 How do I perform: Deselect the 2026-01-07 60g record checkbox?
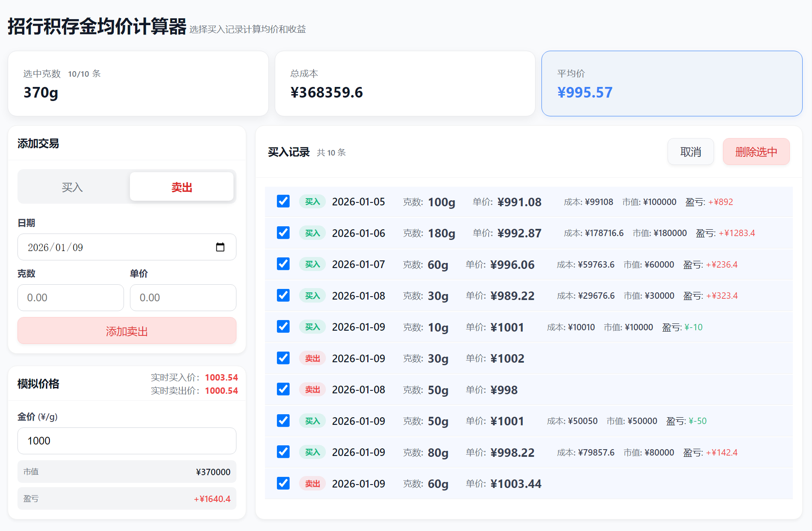(x=283, y=264)
